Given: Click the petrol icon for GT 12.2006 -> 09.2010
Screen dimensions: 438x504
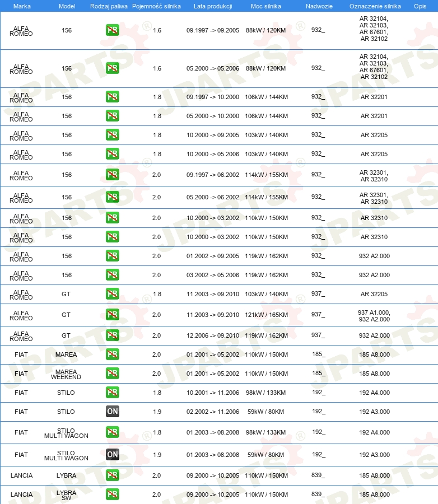Looking at the screenshot, I should pos(112,335).
